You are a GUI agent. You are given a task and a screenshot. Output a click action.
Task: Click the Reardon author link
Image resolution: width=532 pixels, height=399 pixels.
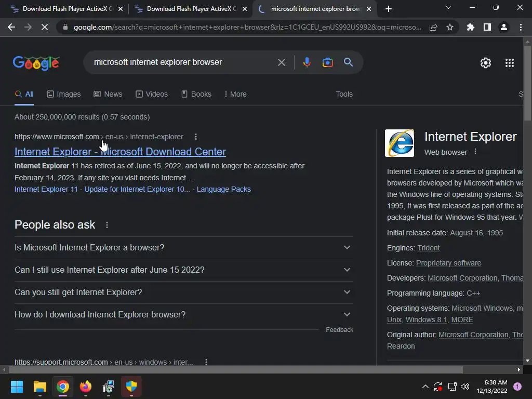(x=401, y=346)
